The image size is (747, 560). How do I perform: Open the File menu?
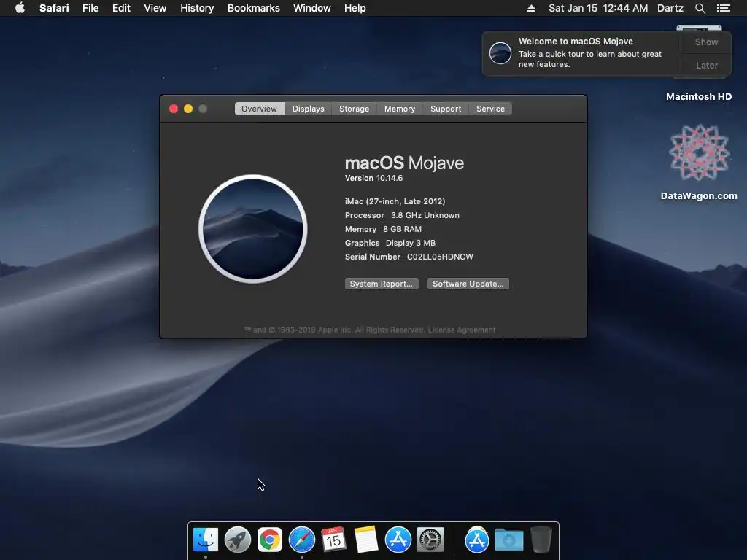coord(90,8)
